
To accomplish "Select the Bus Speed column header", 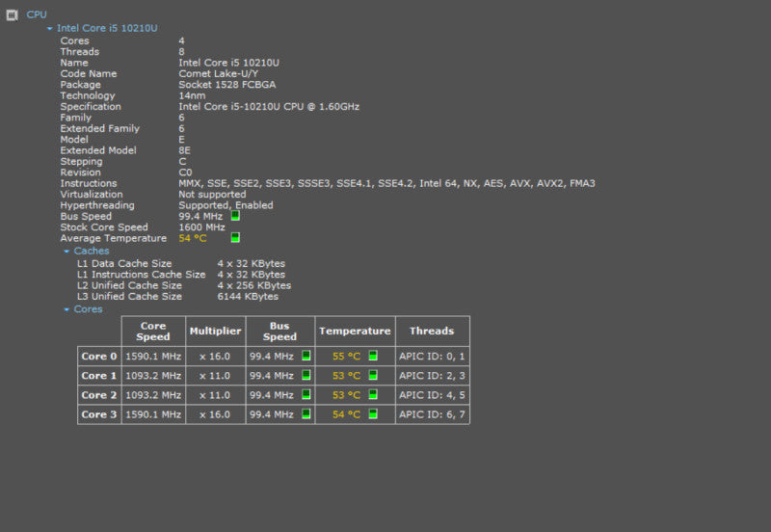I will tap(279, 332).
